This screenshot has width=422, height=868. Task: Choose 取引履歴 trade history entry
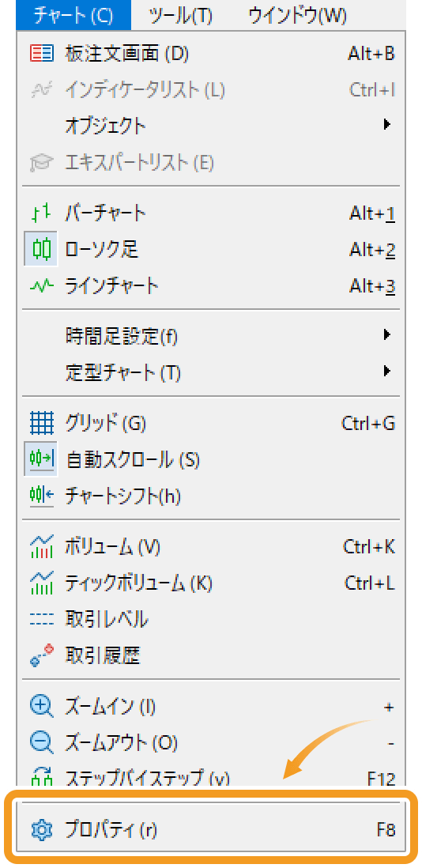point(211,655)
